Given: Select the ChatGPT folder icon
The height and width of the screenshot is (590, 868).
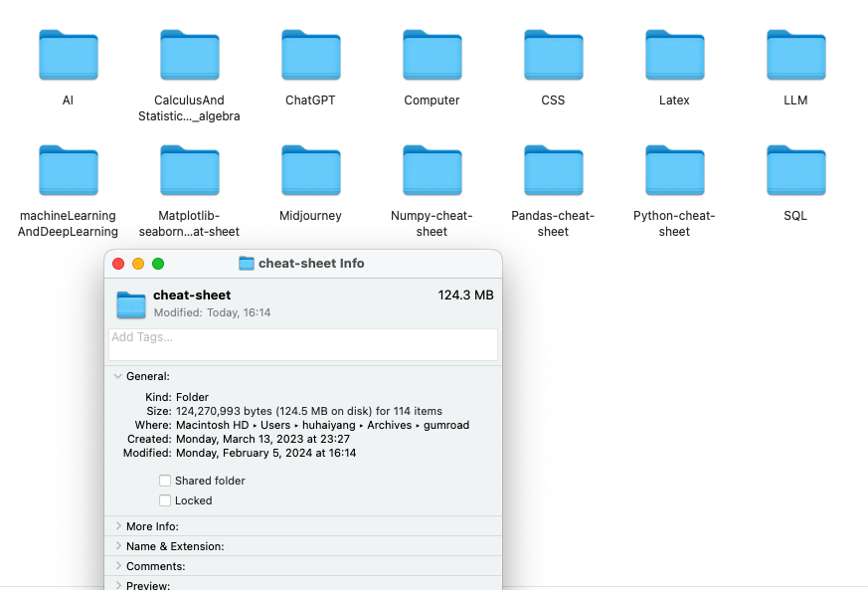Looking at the screenshot, I should pyautogui.click(x=310, y=55).
